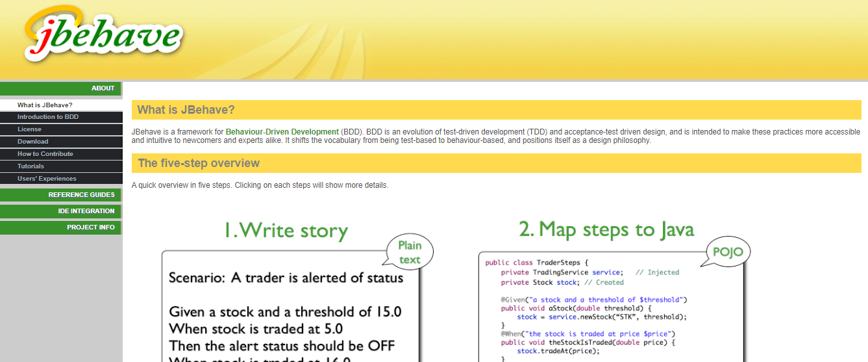The height and width of the screenshot is (362, 868).
Task: Open the '1. Write story' step title
Action: [286, 231]
